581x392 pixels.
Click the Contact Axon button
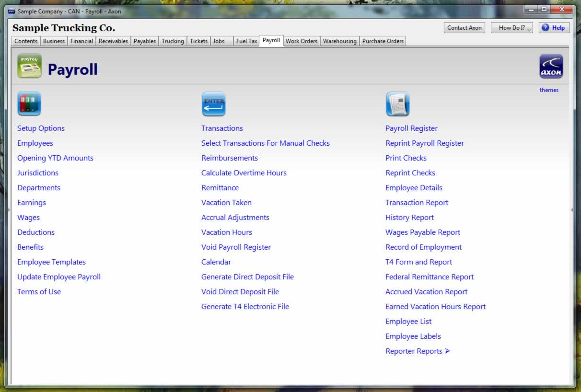tap(464, 28)
